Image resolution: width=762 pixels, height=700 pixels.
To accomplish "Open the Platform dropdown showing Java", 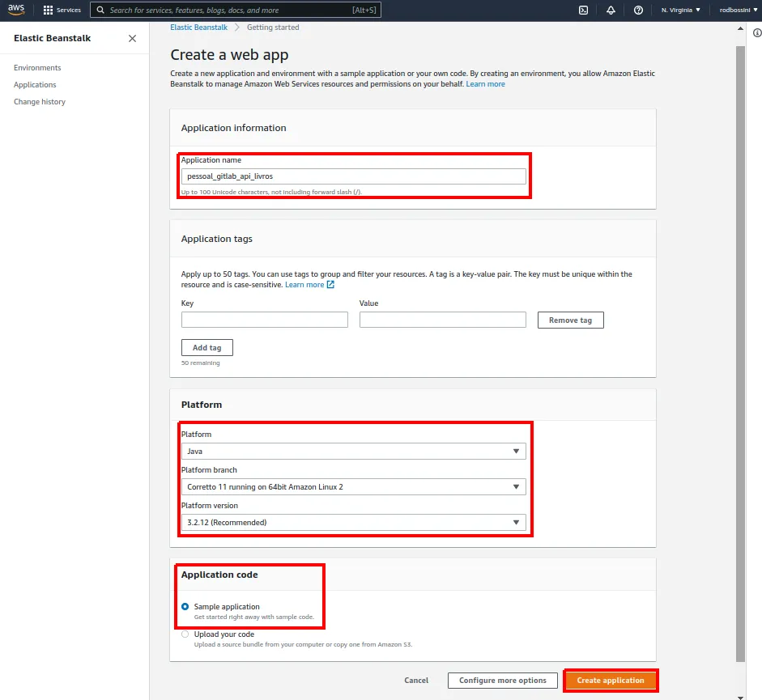I will point(353,452).
